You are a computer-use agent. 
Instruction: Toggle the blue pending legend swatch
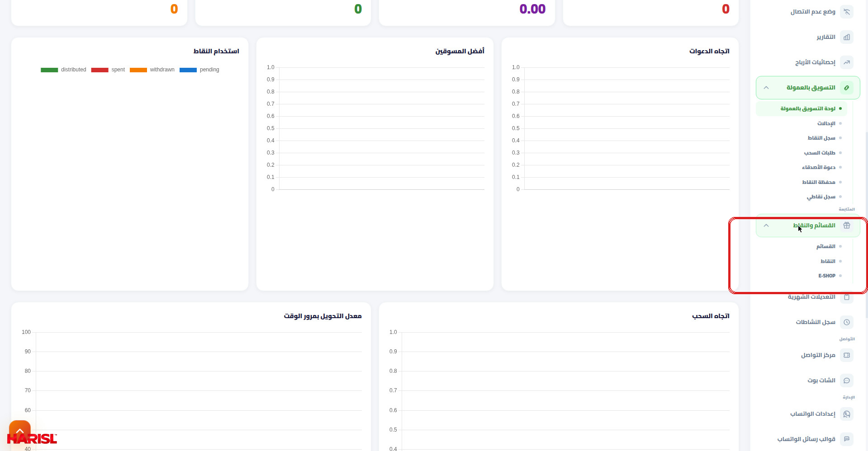coord(188,70)
